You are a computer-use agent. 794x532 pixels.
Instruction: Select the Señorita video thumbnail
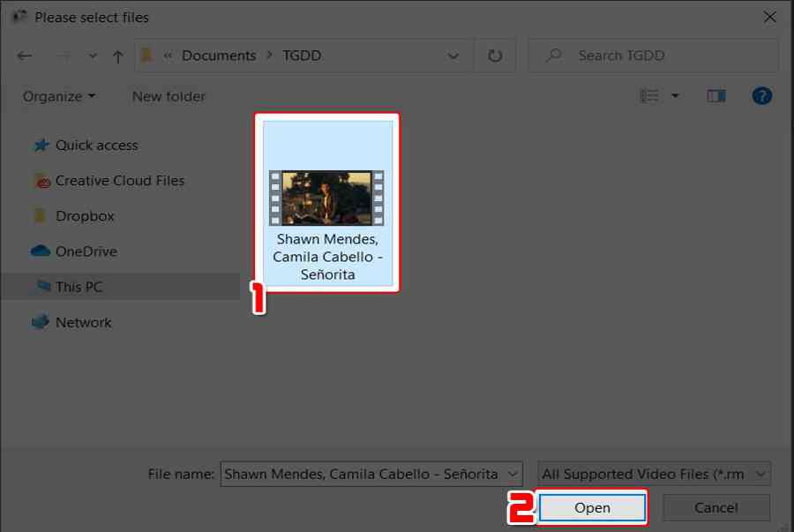[326, 198]
